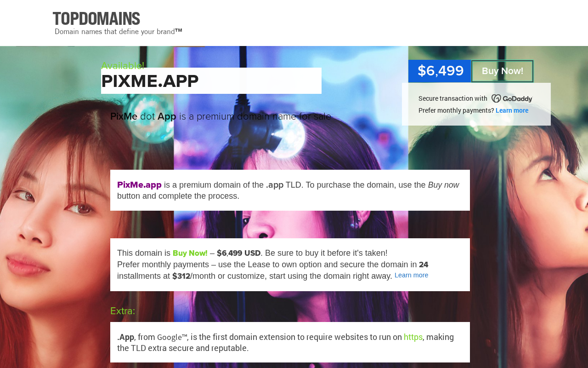This screenshot has height=368, width=588.
Task: Click the PIXME.APP heading
Action: point(150,81)
